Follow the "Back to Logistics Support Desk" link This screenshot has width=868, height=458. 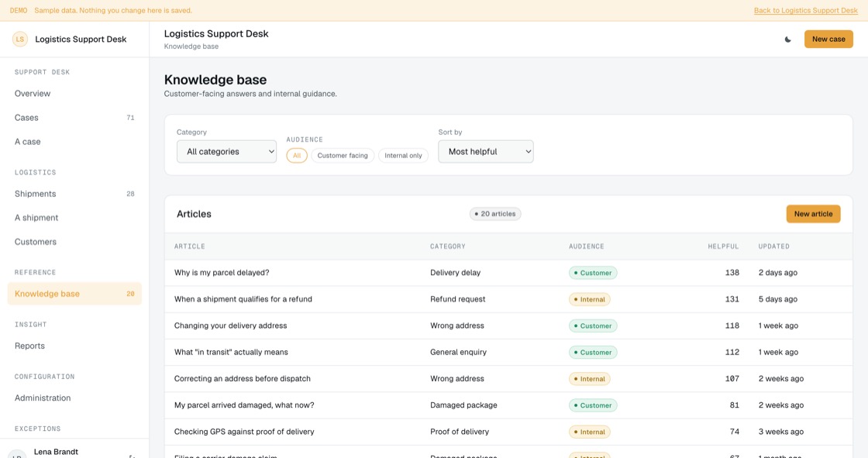805,11
